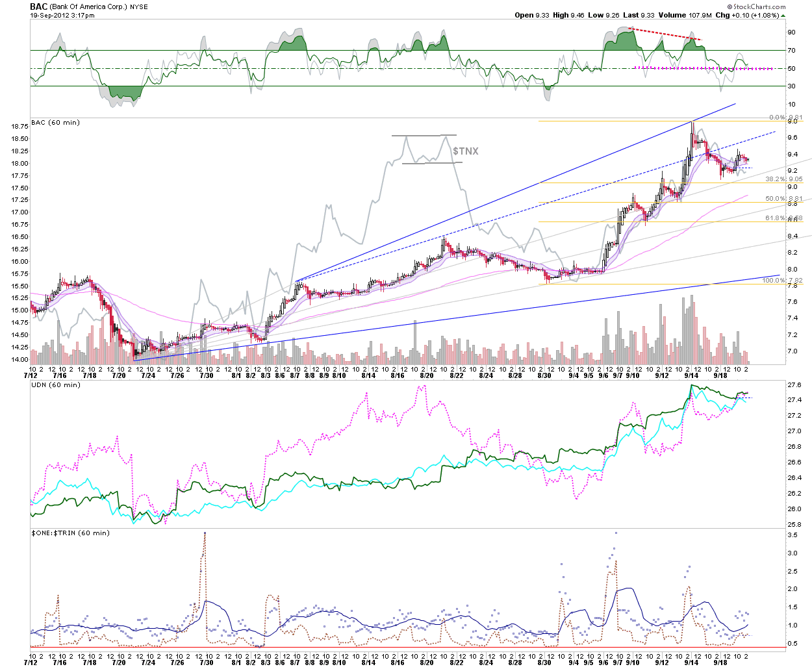Click the 25.8 value on the UDN axis

coord(794,525)
